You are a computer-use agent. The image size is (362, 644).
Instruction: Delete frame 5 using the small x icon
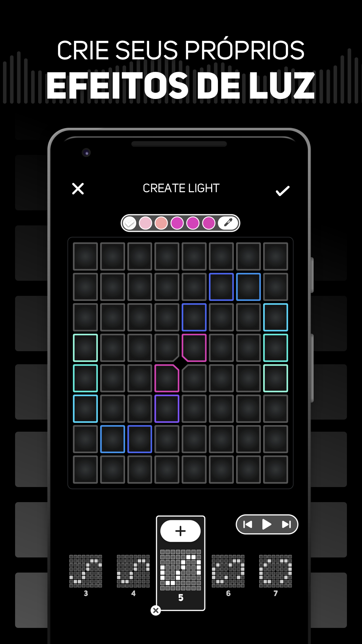point(156,610)
